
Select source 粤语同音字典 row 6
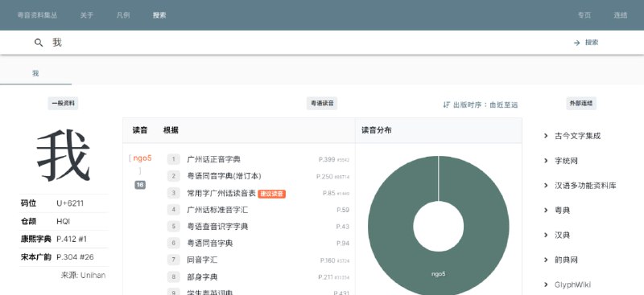(x=210, y=244)
